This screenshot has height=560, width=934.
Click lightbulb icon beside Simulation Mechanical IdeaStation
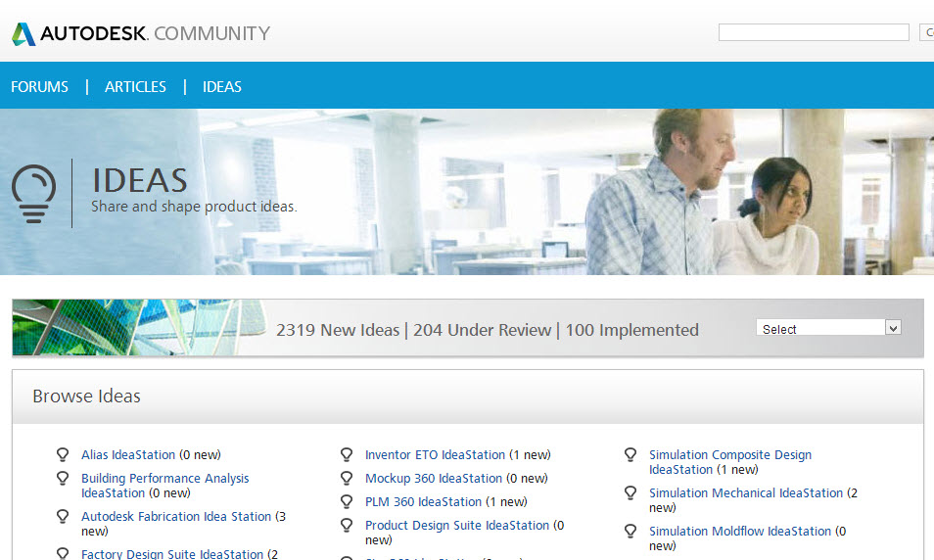point(630,493)
